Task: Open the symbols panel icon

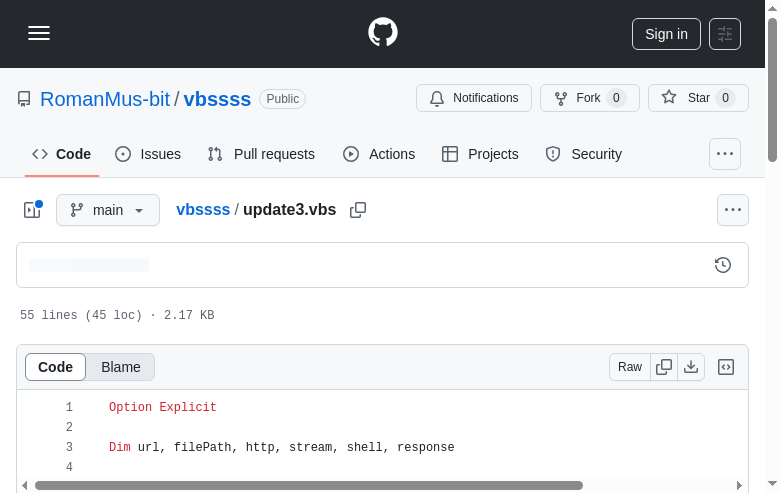Action: tap(726, 367)
